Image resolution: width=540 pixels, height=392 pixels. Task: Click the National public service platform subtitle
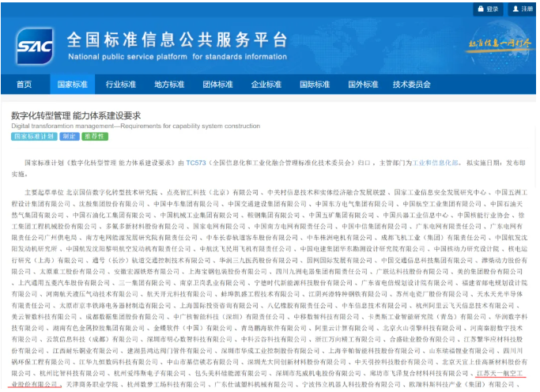coord(177,57)
